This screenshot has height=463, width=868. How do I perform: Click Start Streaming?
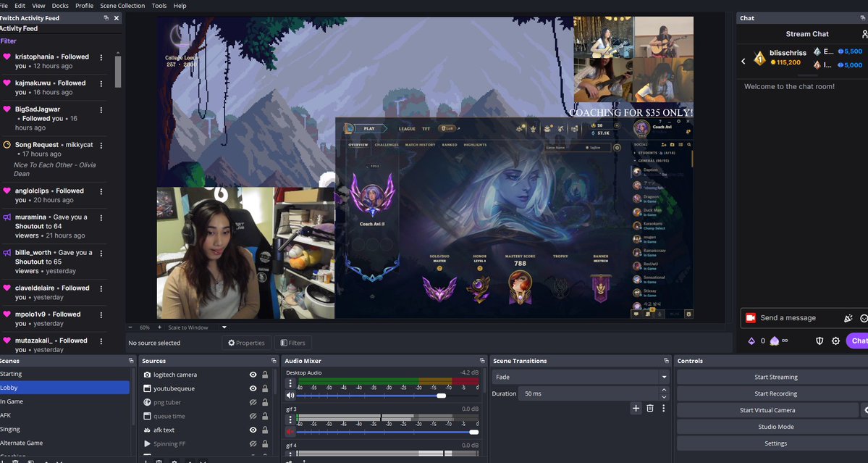point(775,377)
